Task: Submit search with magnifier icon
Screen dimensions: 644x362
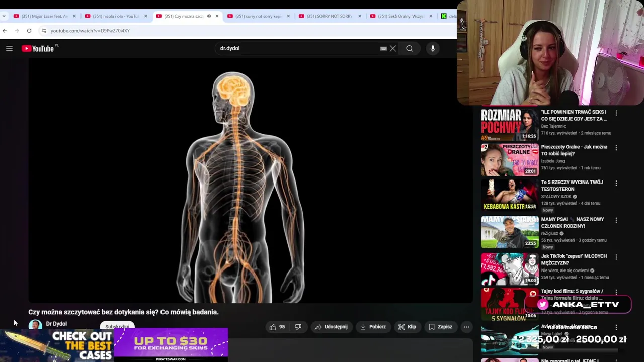Action: point(410,48)
